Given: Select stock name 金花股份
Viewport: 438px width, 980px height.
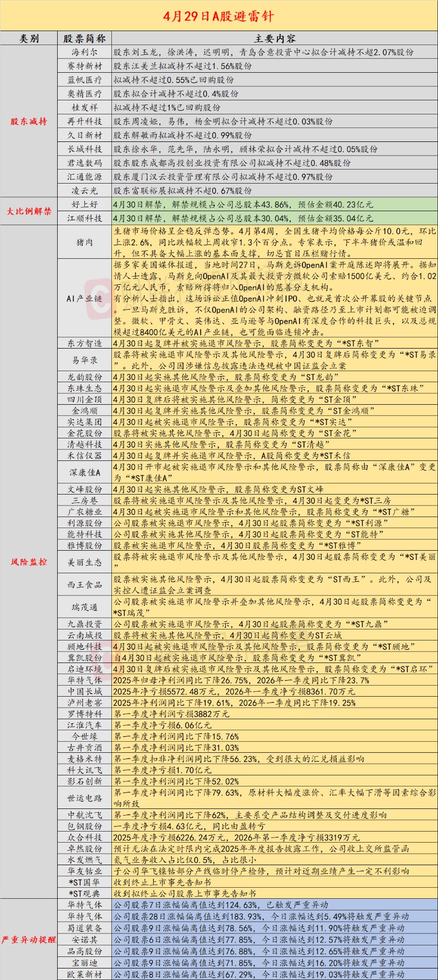Looking at the screenshot, I should (85, 433).
